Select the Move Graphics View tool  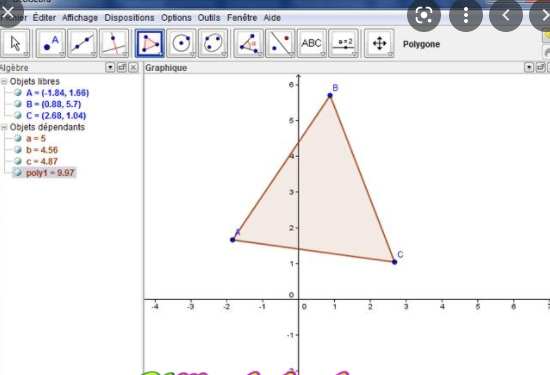point(379,43)
